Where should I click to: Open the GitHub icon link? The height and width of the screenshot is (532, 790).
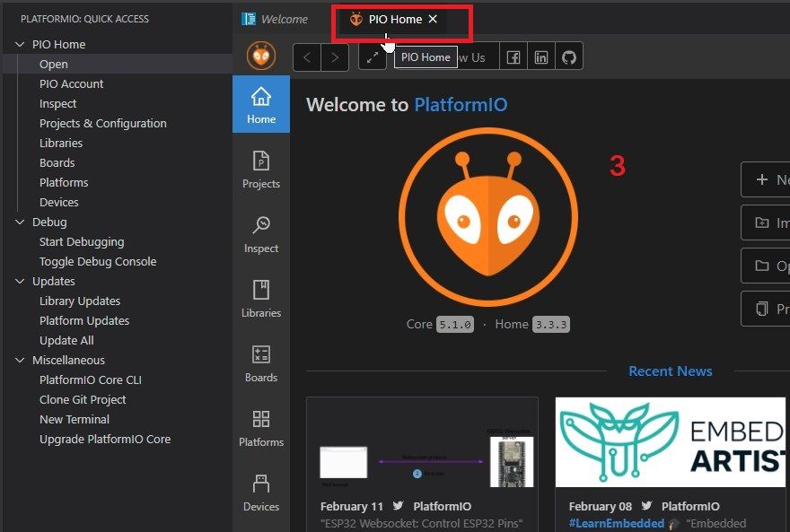[x=569, y=57]
